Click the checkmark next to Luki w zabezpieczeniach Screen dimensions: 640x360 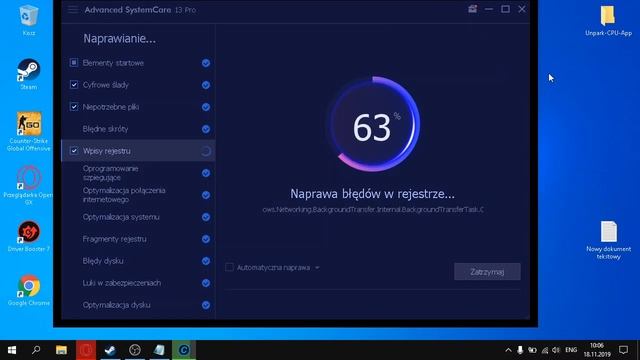click(x=206, y=283)
